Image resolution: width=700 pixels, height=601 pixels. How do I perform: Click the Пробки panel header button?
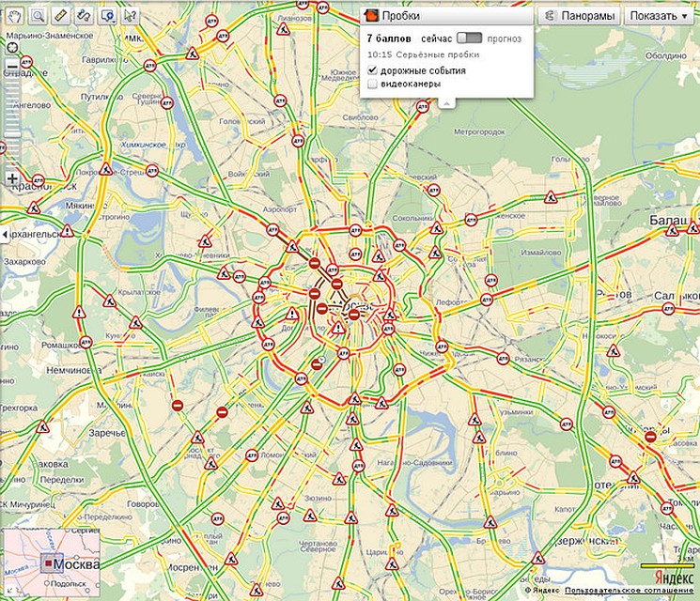[446, 16]
